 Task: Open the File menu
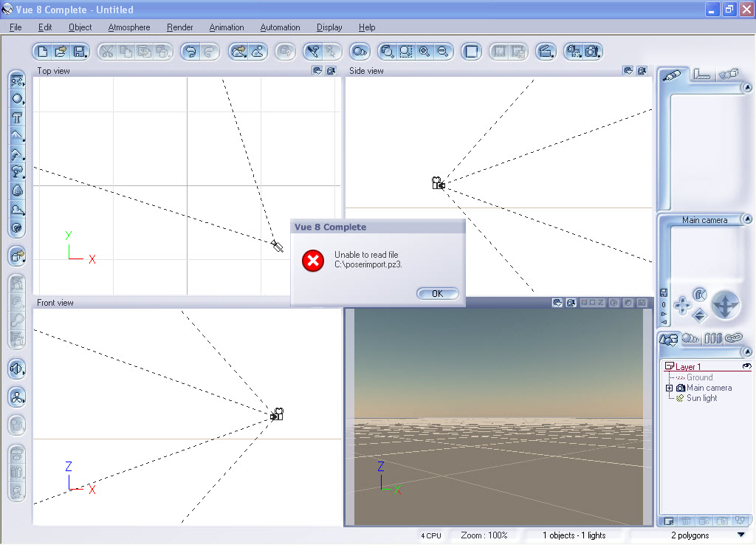click(x=16, y=27)
